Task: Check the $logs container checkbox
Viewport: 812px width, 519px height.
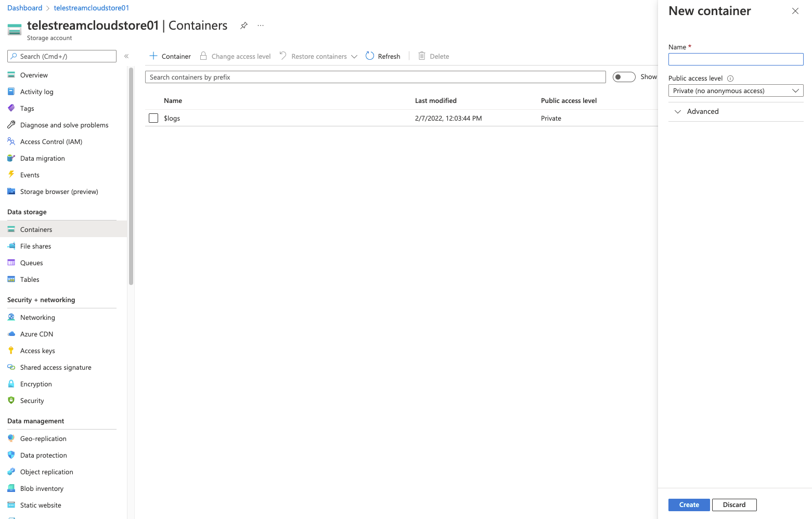Action: pyautogui.click(x=153, y=118)
